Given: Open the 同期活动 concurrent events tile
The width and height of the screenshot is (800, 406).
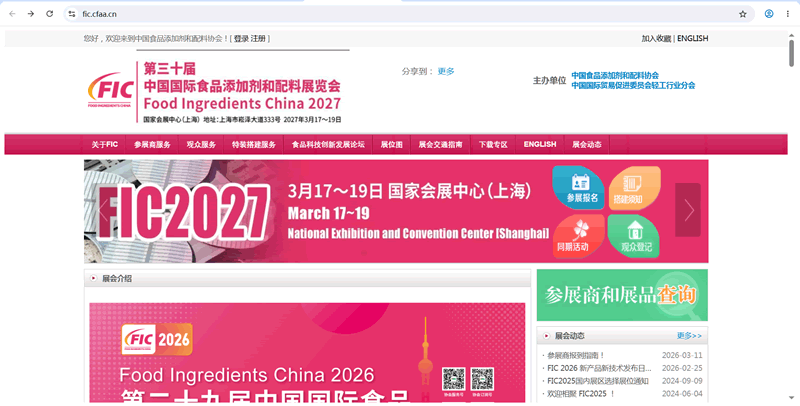Looking at the screenshot, I should pos(578,236).
